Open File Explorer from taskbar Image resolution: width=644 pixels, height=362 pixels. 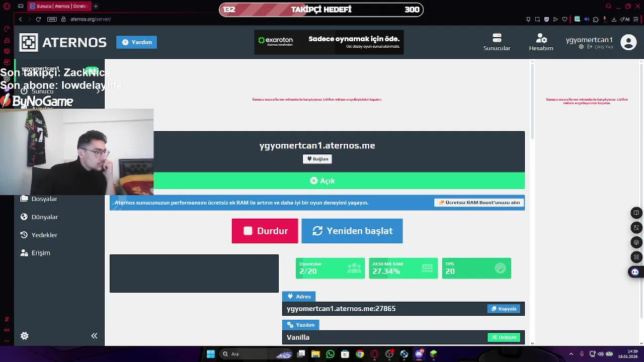click(315, 354)
